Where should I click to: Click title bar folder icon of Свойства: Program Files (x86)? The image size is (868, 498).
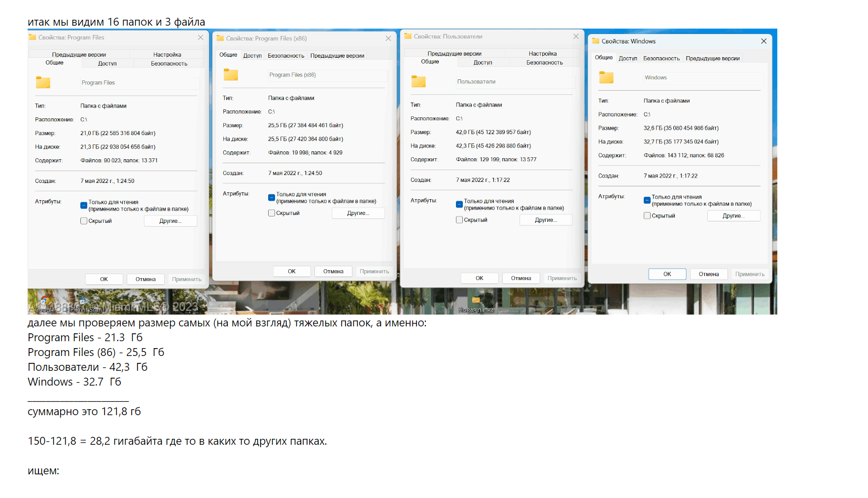coord(220,38)
